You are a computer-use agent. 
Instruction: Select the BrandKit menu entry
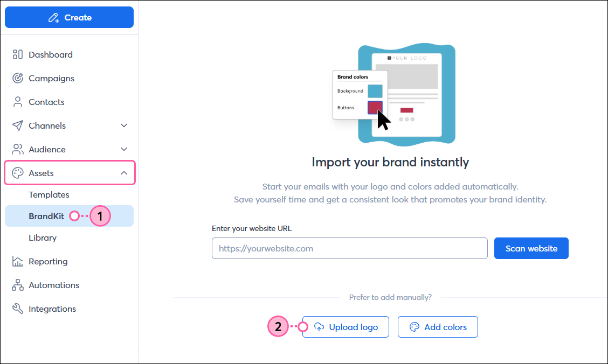(x=46, y=216)
